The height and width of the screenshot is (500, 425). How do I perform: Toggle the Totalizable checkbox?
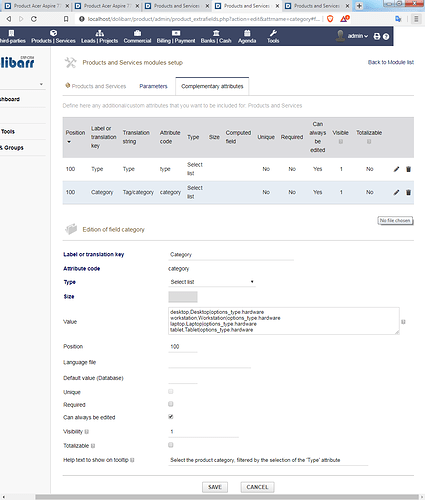coord(171,445)
